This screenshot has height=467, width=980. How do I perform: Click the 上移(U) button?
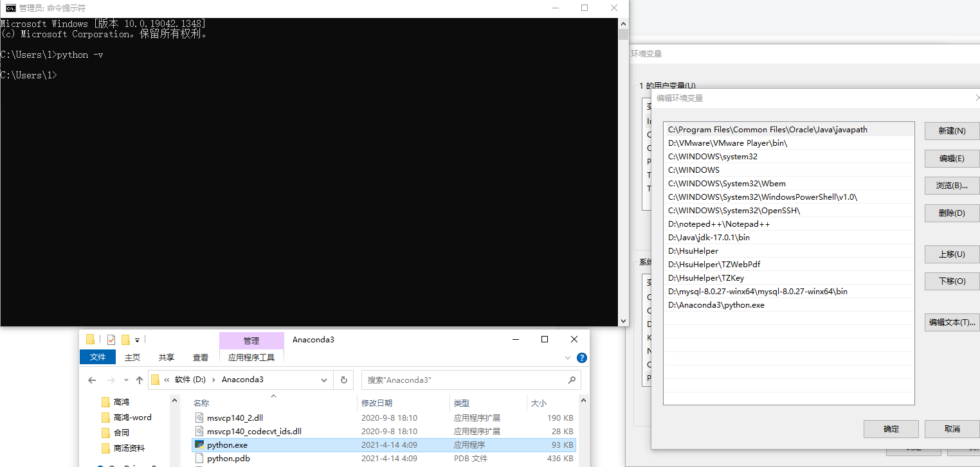(x=952, y=254)
